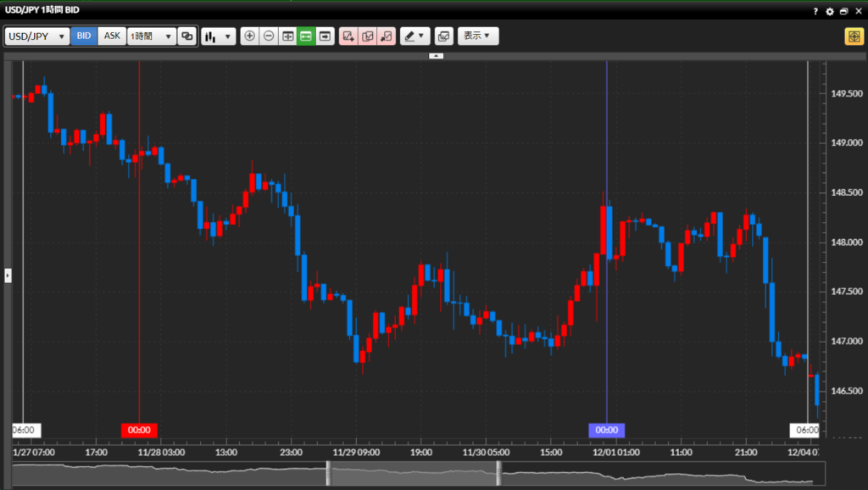The image size is (868, 490).
Task: Open the USD/JPY currency pair dropdown
Action: (x=37, y=36)
